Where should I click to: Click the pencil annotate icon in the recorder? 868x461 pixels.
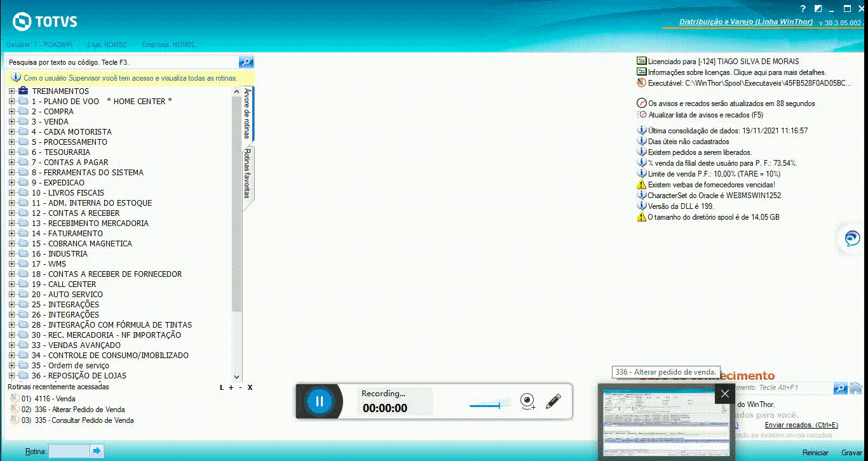[x=553, y=401]
